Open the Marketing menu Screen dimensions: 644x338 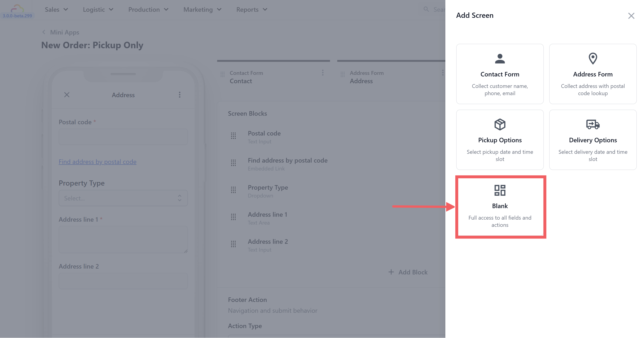pyautogui.click(x=202, y=9)
